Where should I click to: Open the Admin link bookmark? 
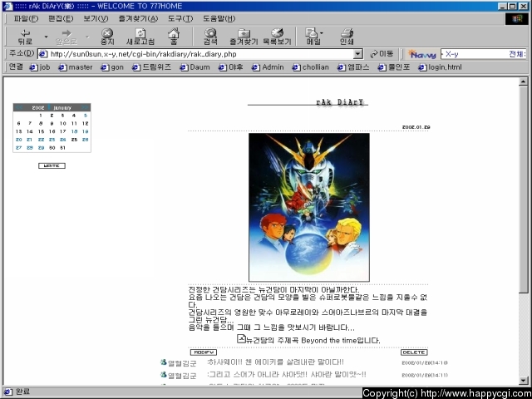coord(268,67)
